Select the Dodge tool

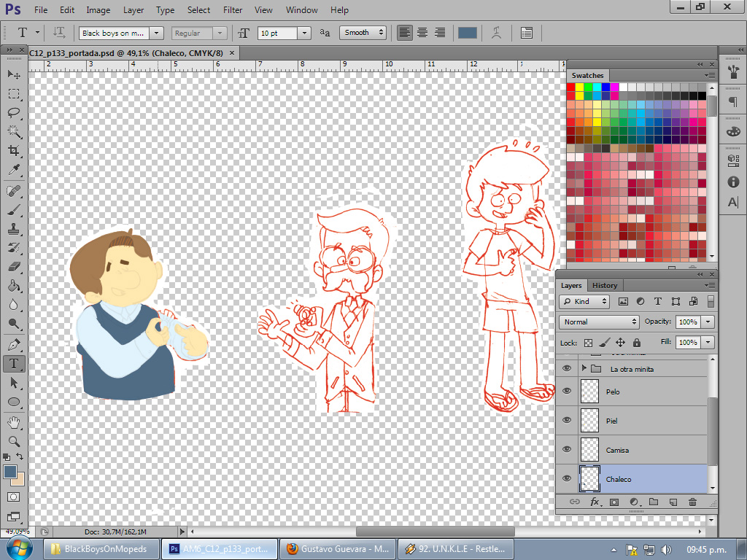(14, 324)
